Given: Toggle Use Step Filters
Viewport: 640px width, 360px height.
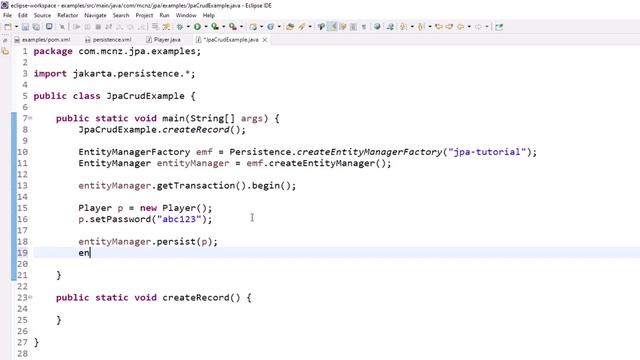Looking at the screenshot, I should click(166, 27).
